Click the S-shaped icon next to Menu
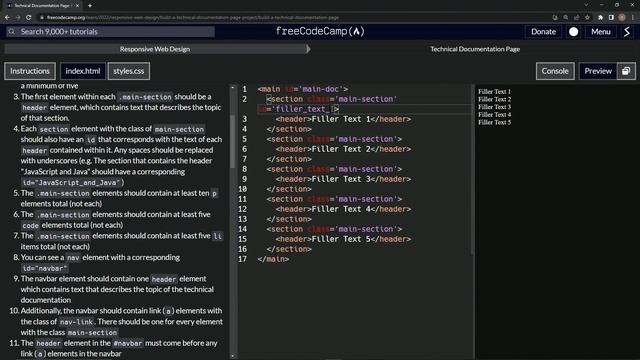 click(627, 32)
